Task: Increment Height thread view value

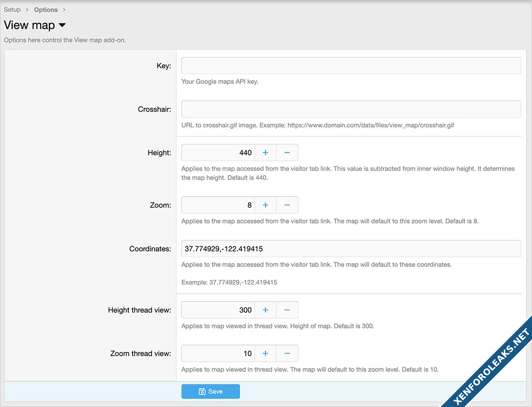Action: coord(265,310)
